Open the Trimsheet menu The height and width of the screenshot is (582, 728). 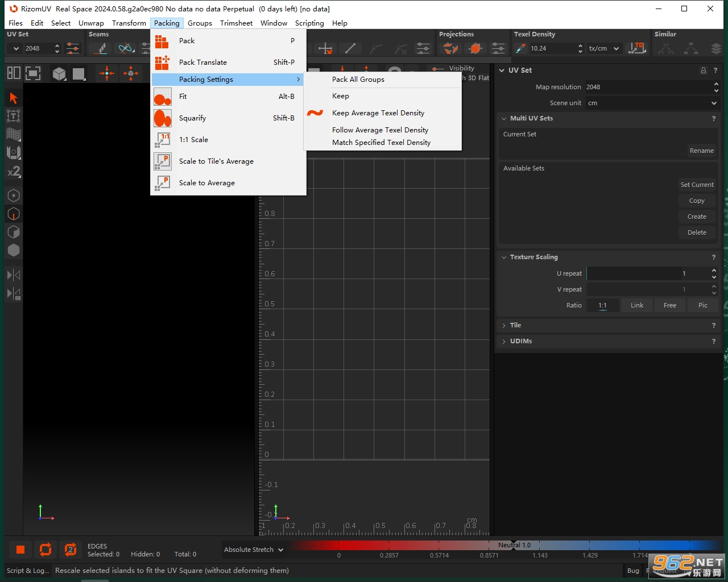click(x=236, y=23)
